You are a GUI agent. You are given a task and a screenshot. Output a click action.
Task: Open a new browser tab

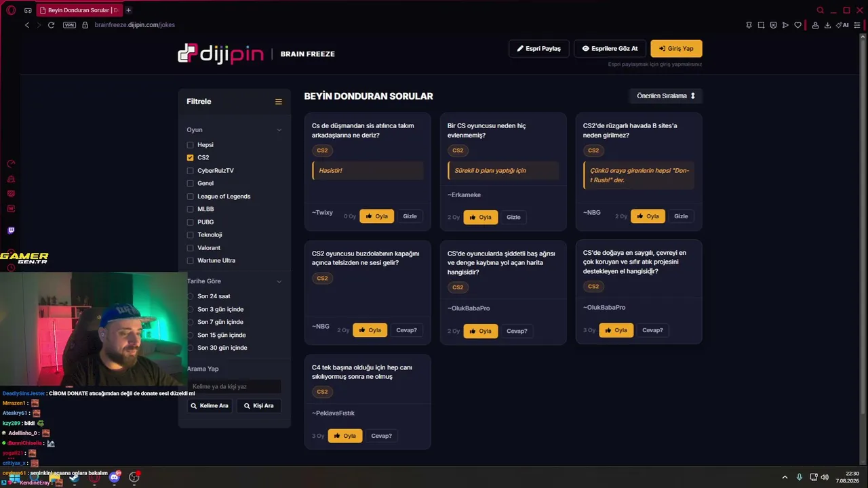128,10
